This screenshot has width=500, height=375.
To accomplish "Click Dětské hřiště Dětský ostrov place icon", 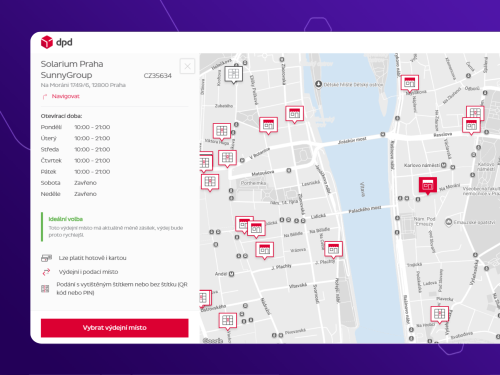I will (318, 84).
